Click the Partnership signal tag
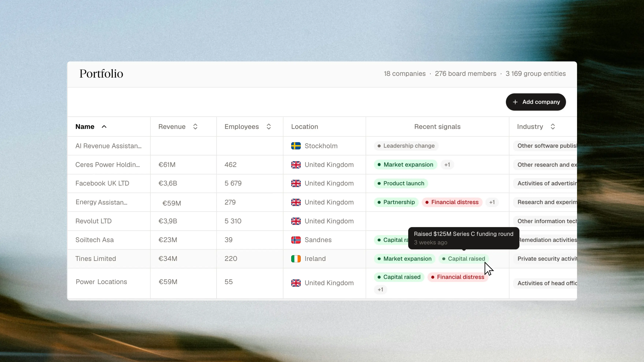The image size is (644, 362). [396, 202]
